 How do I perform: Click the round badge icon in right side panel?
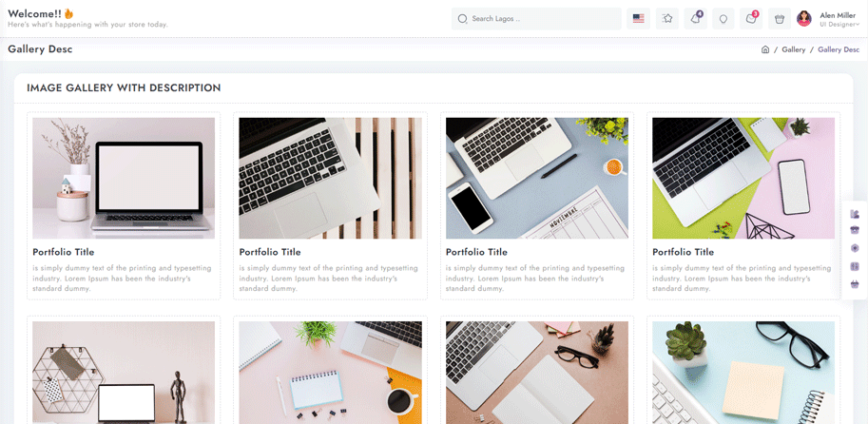(854, 248)
